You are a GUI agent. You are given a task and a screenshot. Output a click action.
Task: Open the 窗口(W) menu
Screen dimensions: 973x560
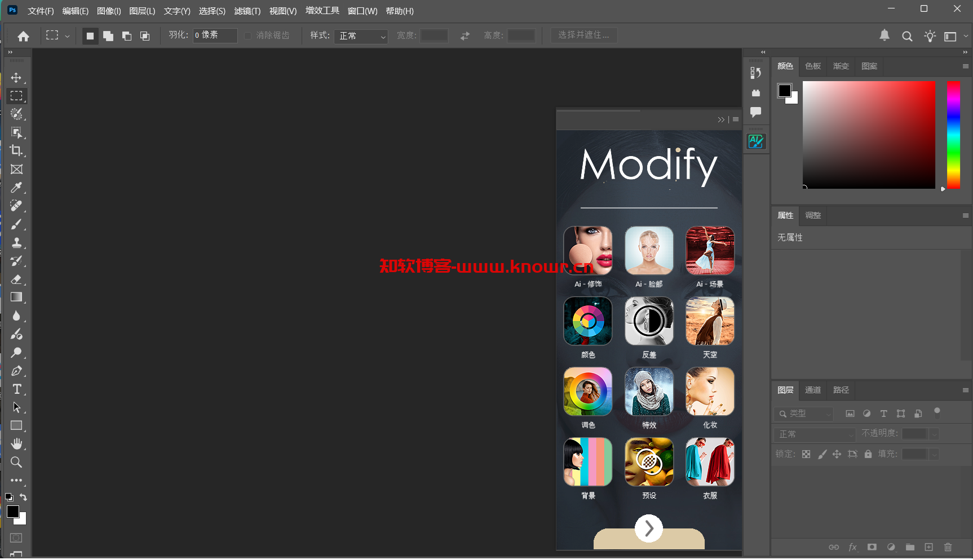362,11
